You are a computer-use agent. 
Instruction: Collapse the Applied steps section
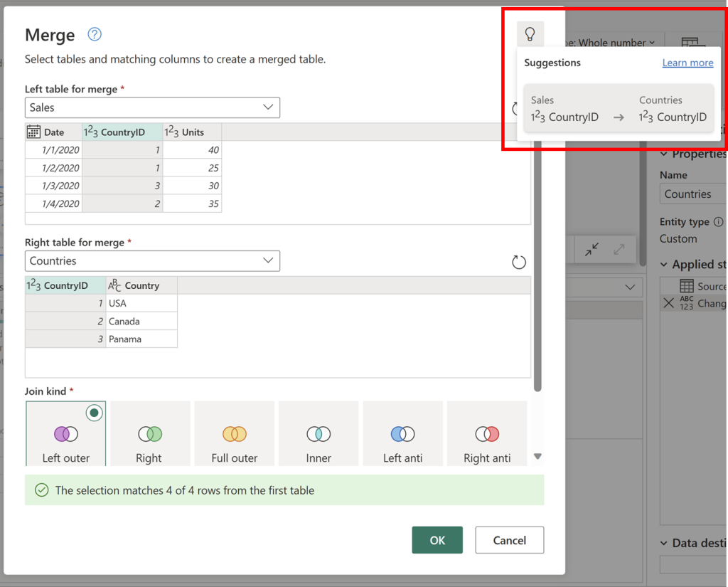664,264
